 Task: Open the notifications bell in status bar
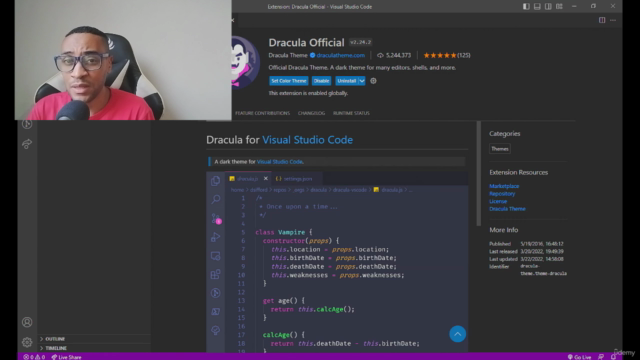(613, 357)
